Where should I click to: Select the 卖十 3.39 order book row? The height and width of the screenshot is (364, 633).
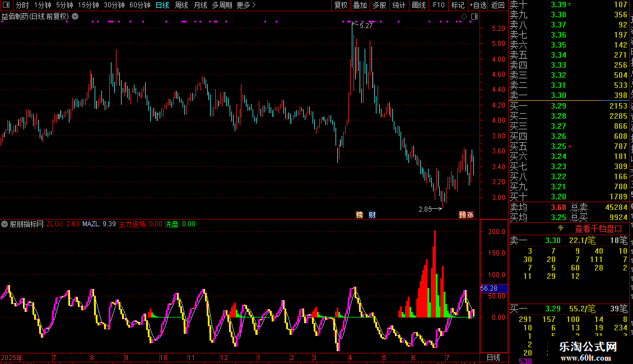(569, 4)
